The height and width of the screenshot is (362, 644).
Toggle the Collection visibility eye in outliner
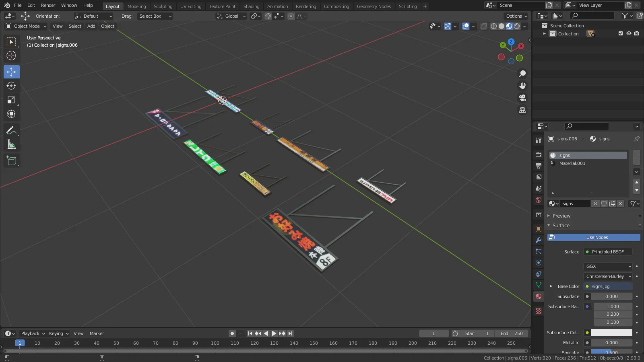click(629, 33)
